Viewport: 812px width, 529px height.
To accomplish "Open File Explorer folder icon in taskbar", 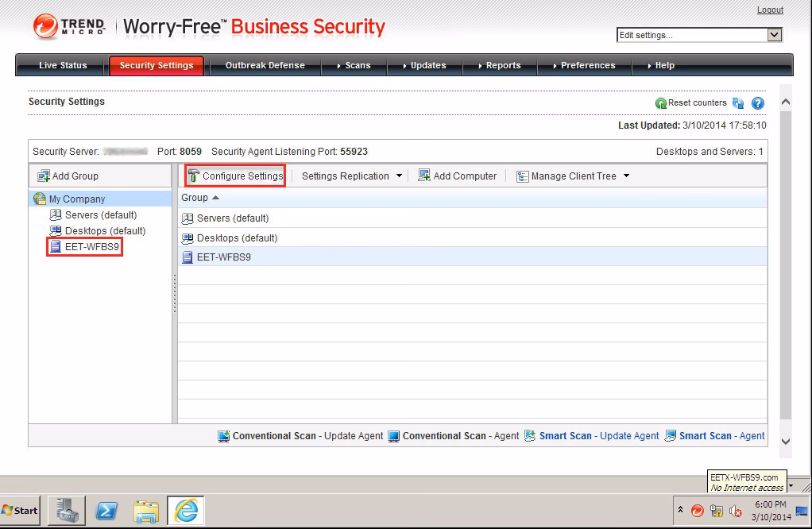I will [x=146, y=511].
